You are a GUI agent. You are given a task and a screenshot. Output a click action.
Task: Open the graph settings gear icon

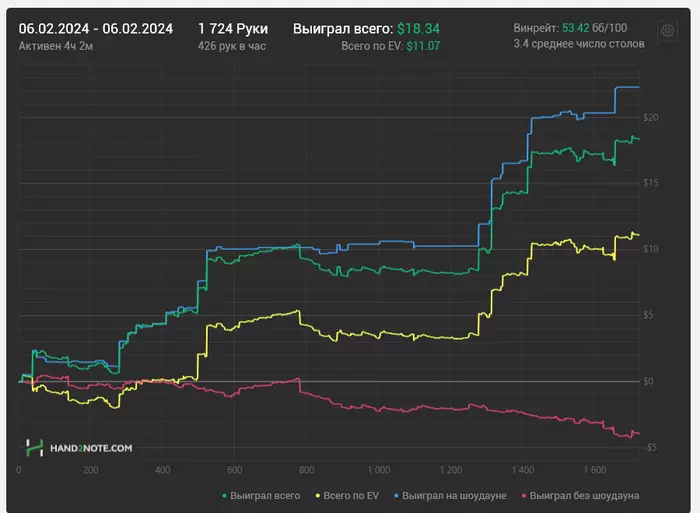coord(667,30)
